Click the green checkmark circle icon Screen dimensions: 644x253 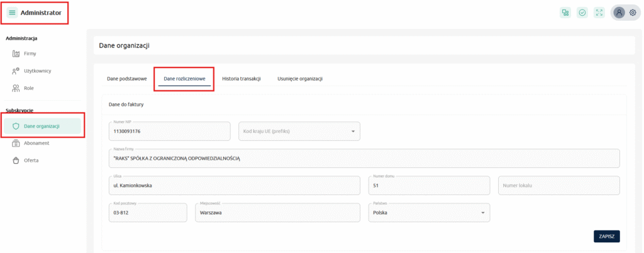(582, 13)
